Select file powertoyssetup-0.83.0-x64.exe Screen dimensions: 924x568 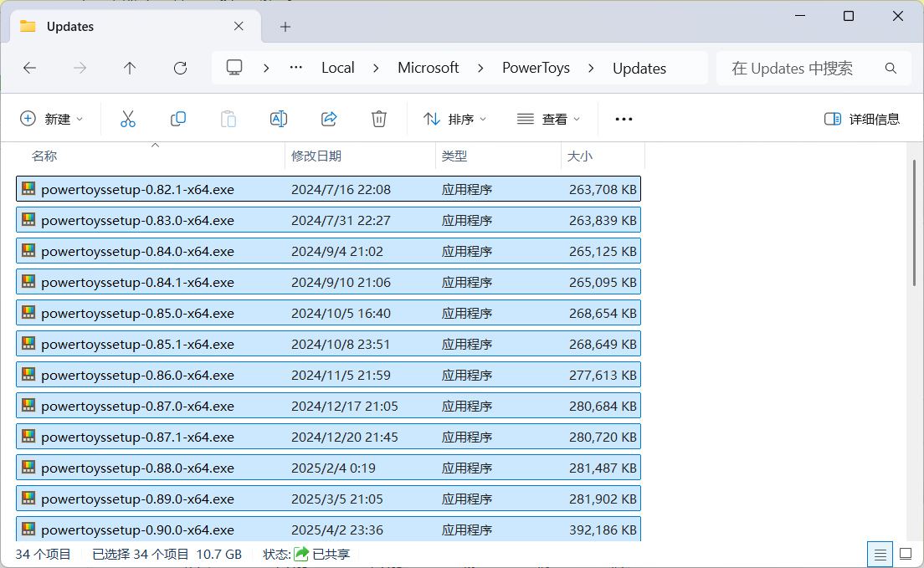[x=329, y=220]
